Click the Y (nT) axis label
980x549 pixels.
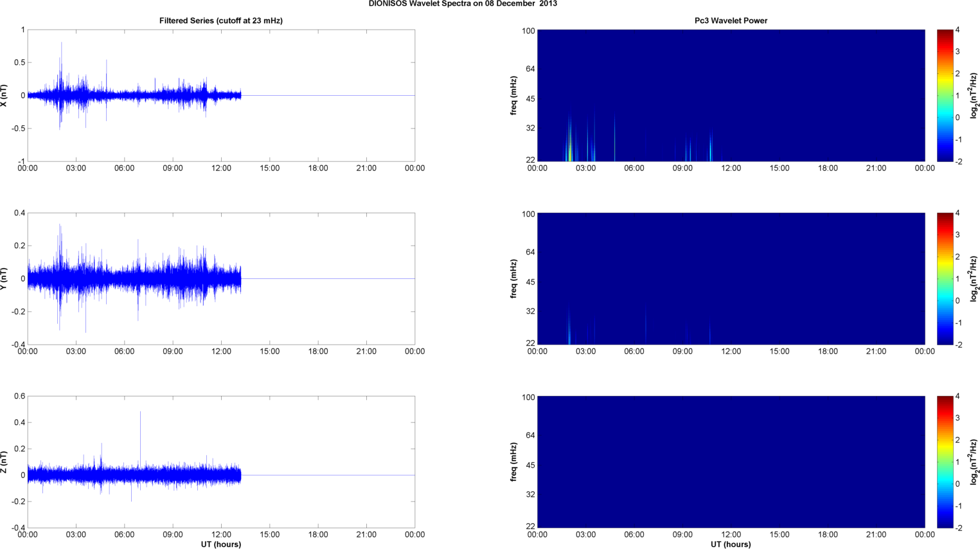(4, 278)
